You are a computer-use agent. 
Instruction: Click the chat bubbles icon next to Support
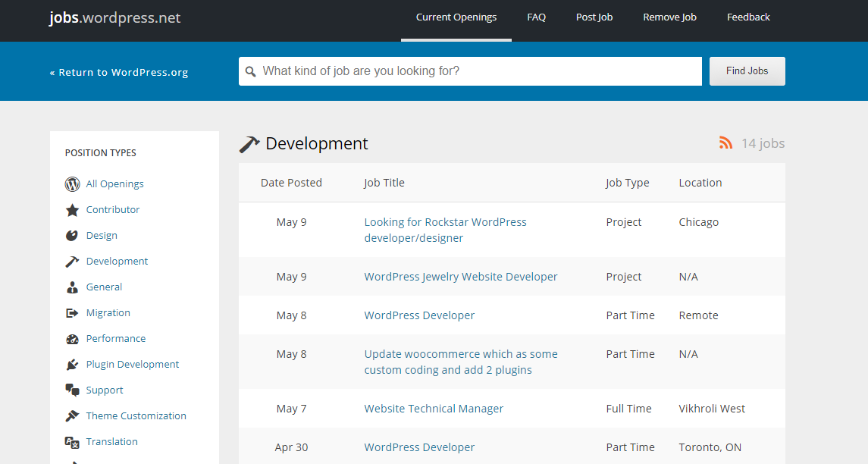[72, 390]
